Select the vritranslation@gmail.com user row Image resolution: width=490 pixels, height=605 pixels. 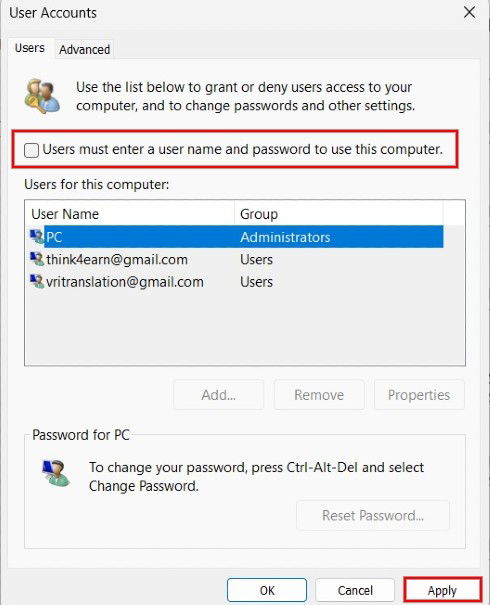click(236, 282)
